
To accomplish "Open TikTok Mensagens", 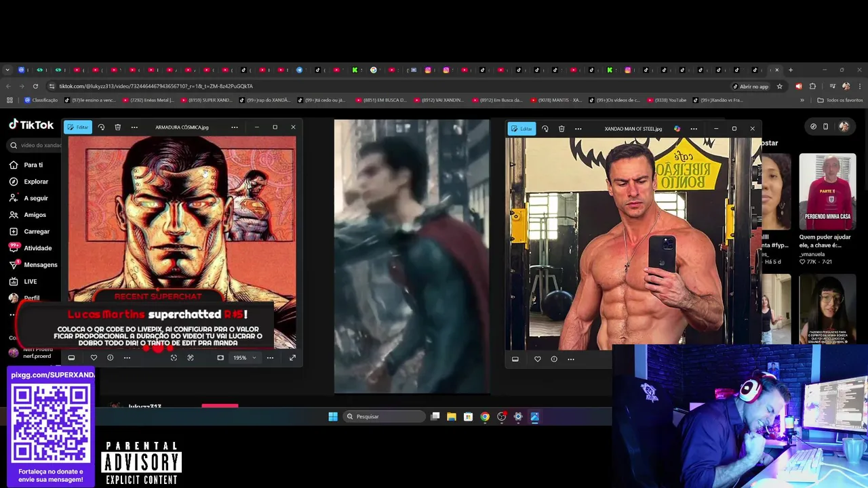I will pos(33,264).
